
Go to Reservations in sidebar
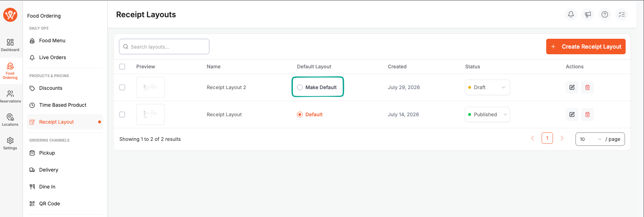[10, 97]
